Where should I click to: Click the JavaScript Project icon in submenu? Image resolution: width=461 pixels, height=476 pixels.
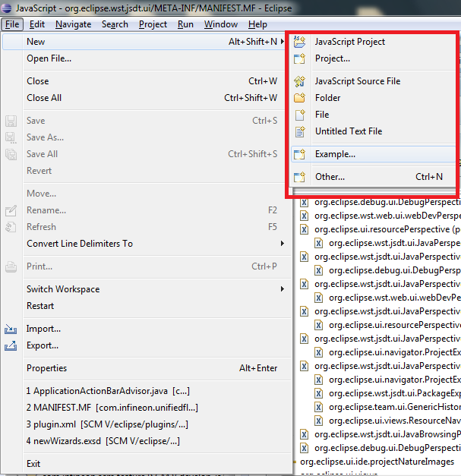pos(299,42)
